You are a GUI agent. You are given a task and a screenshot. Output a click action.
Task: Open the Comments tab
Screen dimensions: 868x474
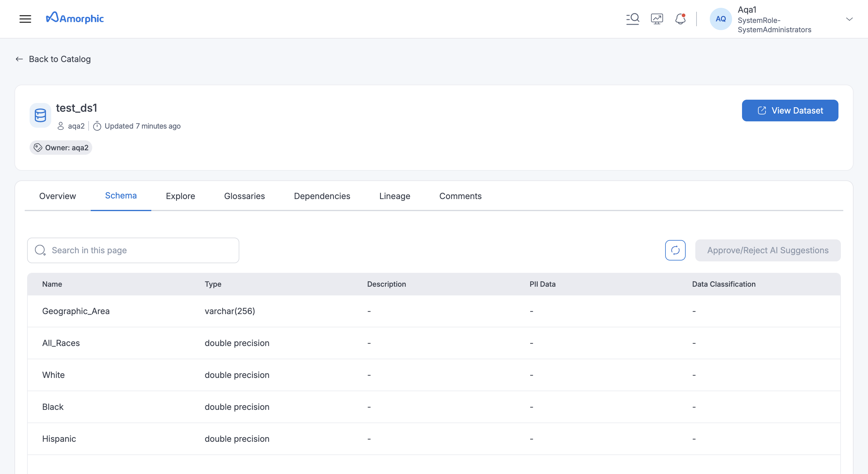[x=460, y=196]
